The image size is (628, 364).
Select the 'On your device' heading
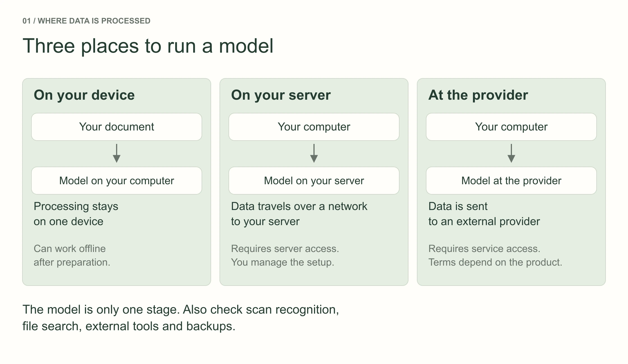pos(84,95)
